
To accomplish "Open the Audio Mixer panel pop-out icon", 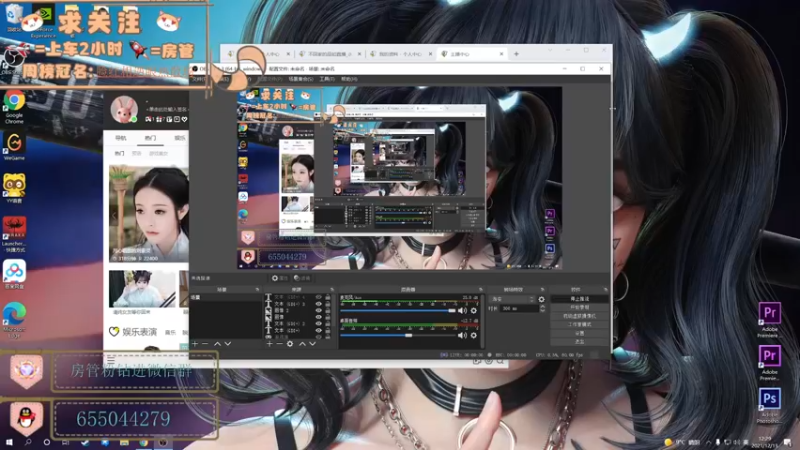I will tap(481, 289).
